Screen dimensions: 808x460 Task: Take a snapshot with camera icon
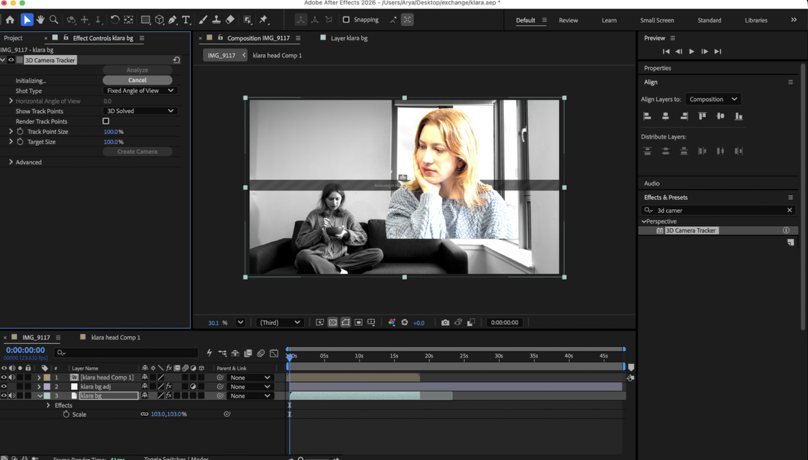click(445, 322)
